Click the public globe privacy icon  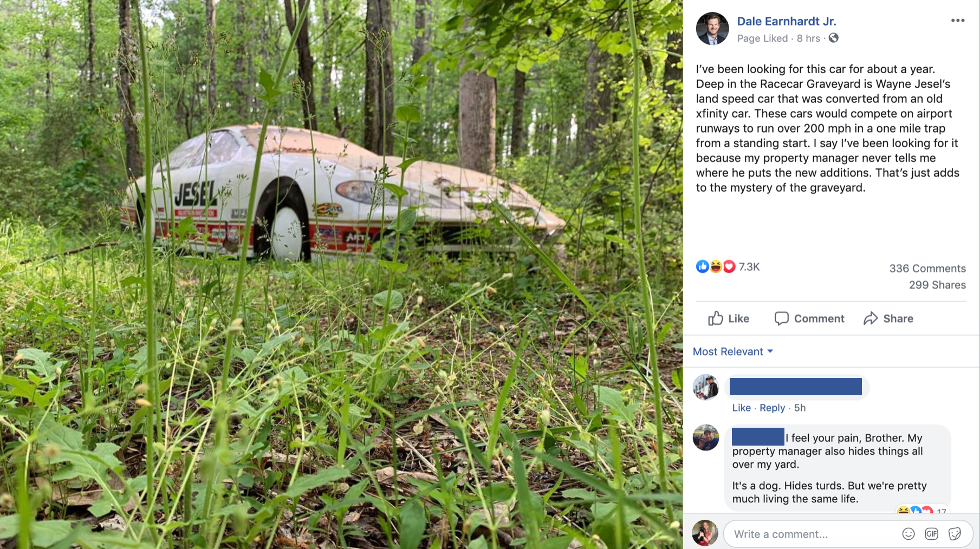834,38
